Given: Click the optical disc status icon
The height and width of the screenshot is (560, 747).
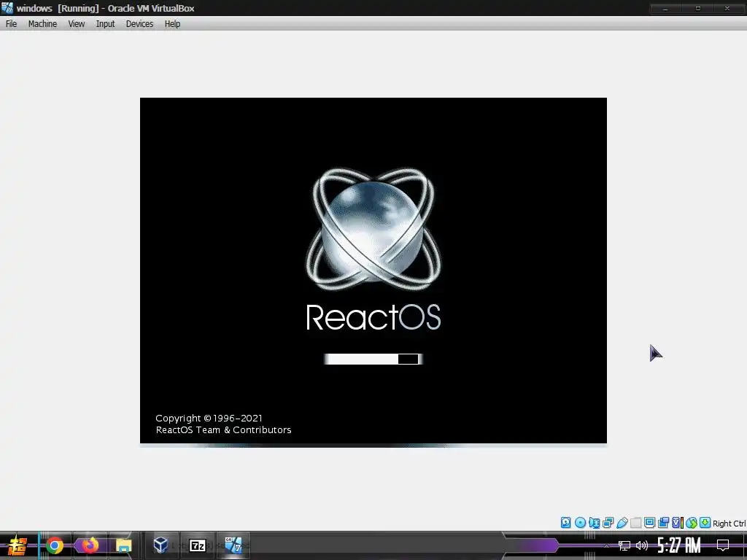Looking at the screenshot, I should (580, 522).
